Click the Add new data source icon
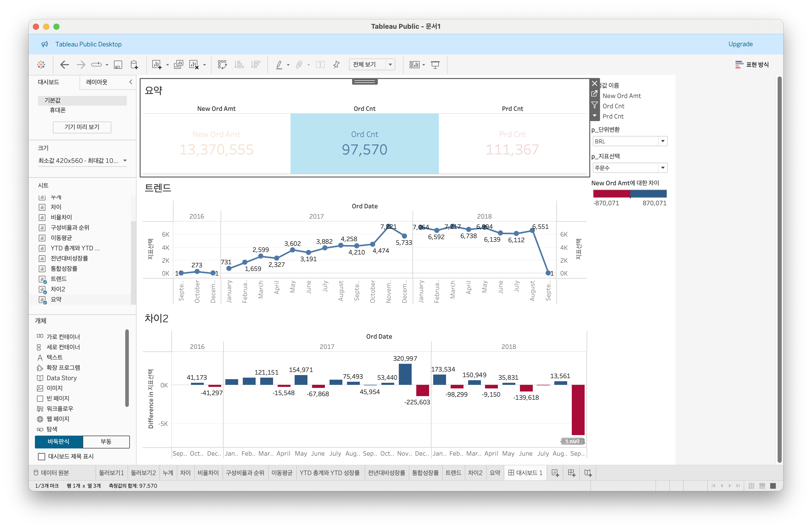 [134, 65]
